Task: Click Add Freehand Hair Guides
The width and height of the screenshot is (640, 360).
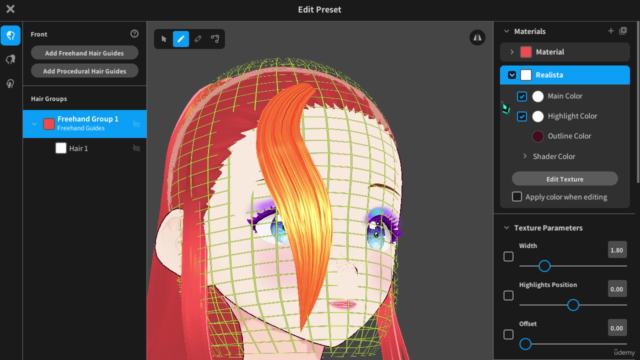Action: click(x=84, y=53)
